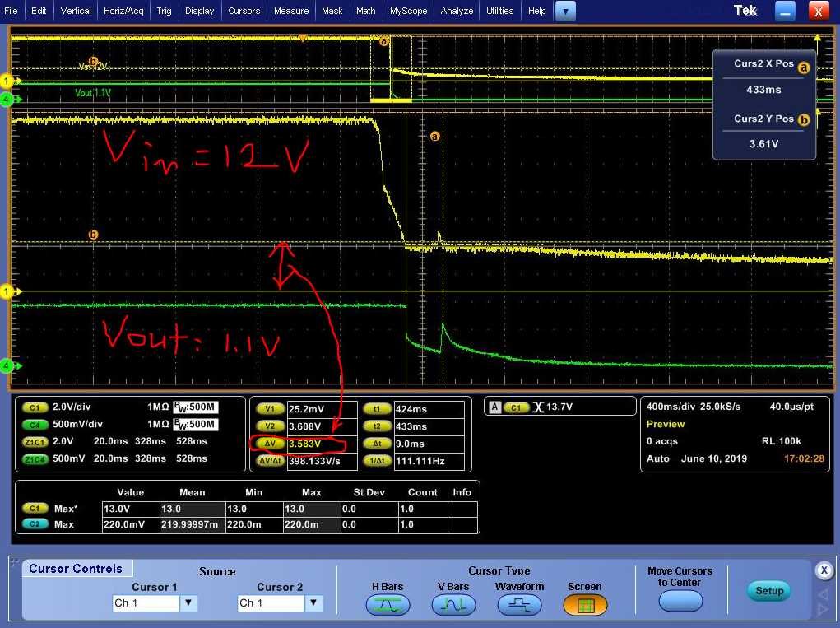Select the Screen cursor type
Viewport: 840px width, 628px height.
tap(585, 605)
